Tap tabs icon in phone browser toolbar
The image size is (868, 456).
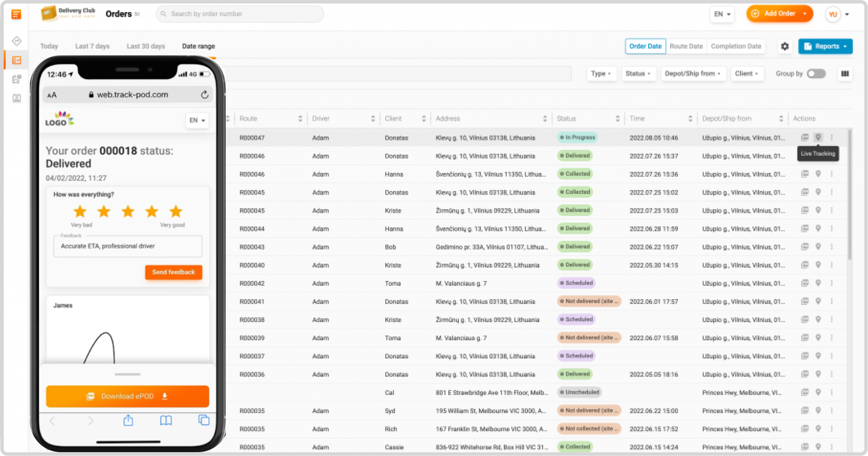204,420
